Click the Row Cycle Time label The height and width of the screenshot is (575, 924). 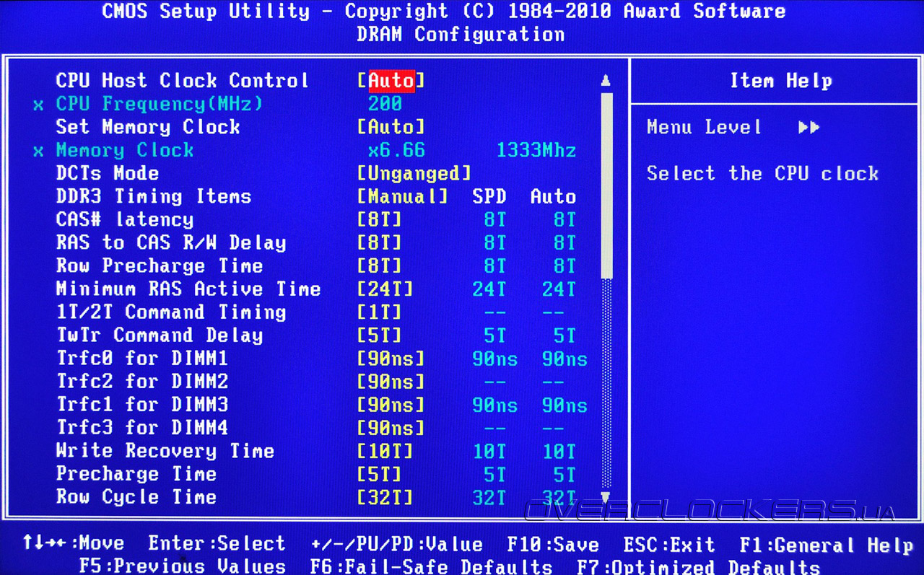136,497
